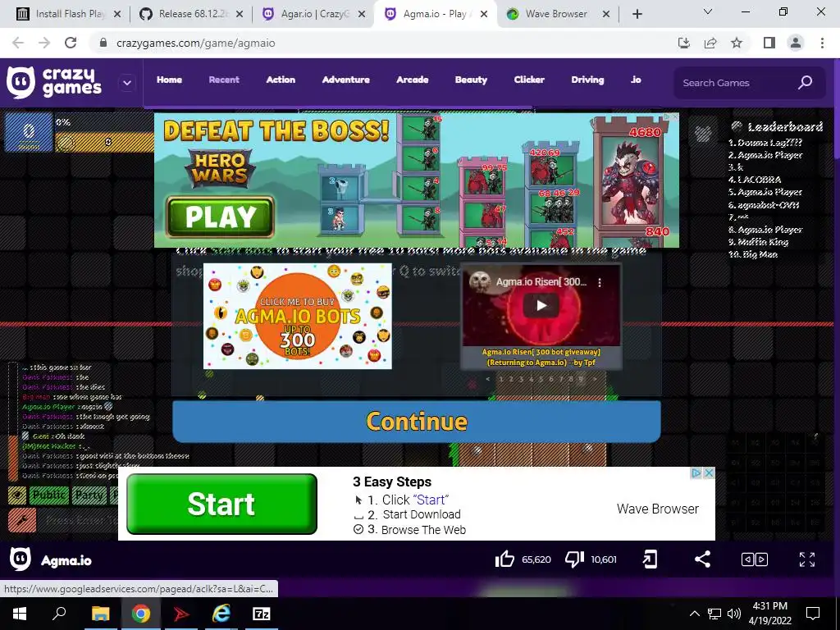
Task: Open the Action category
Action: click(x=281, y=80)
